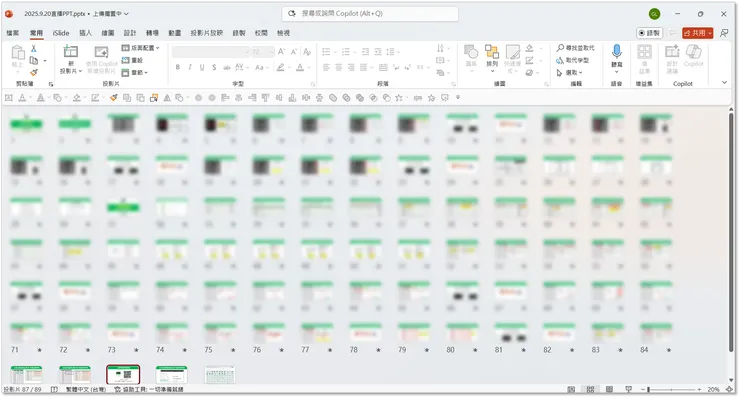
Task: Click the 重設 (Reset) slide button
Action: (x=133, y=60)
